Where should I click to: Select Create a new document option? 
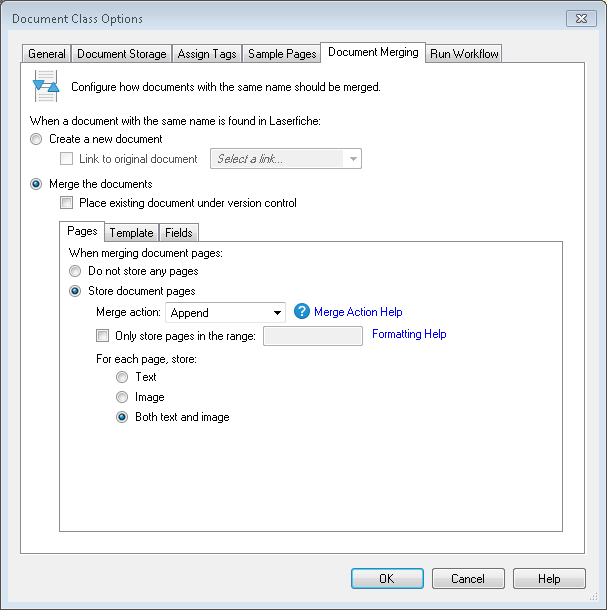point(36,139)
